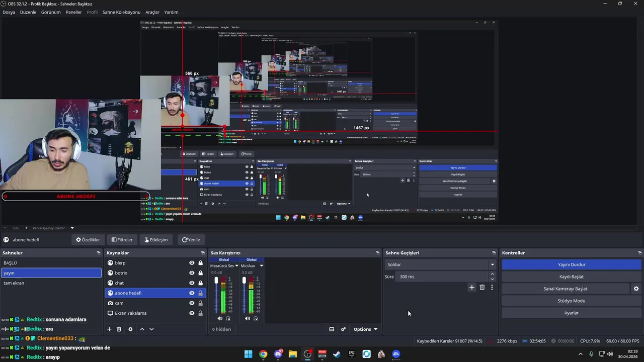Add a scene transition with plus
Viewport: 644px width, 362px height.
(x=471, y=288)
